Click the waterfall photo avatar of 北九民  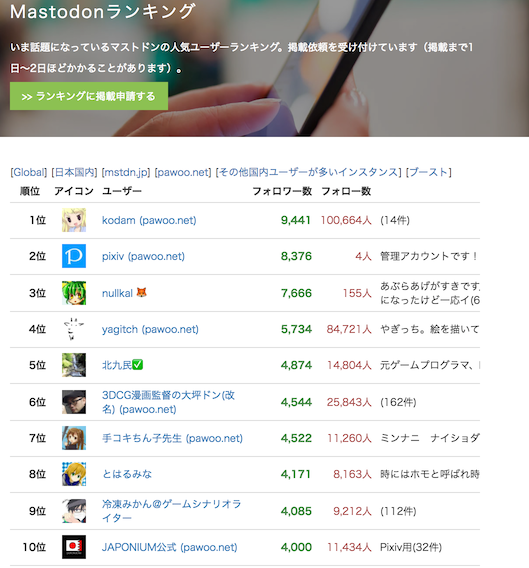coord(74,365)
